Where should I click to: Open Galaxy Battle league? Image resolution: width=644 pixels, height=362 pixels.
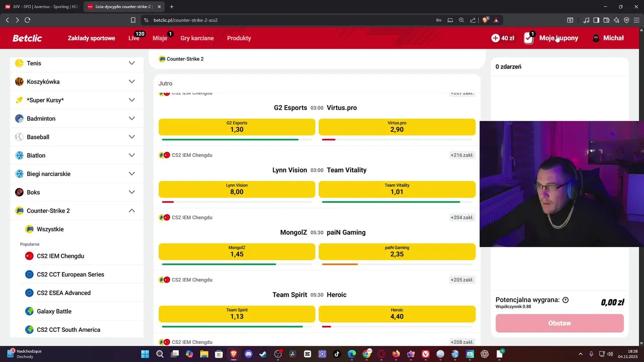[x=54, y=311]
